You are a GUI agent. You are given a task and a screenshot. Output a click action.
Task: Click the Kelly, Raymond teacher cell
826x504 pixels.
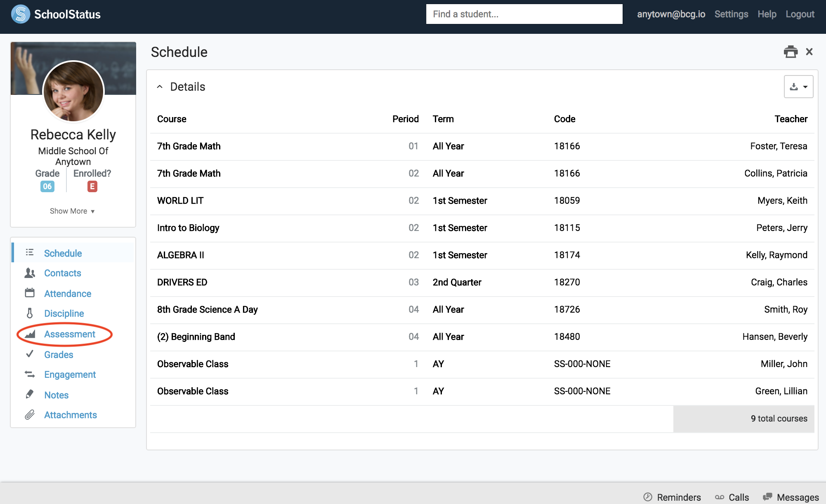pos(776,255)
